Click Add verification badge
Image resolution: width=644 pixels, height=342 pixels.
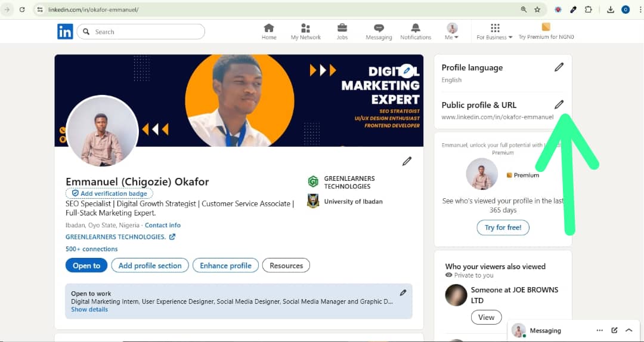(x=109, y=193)
